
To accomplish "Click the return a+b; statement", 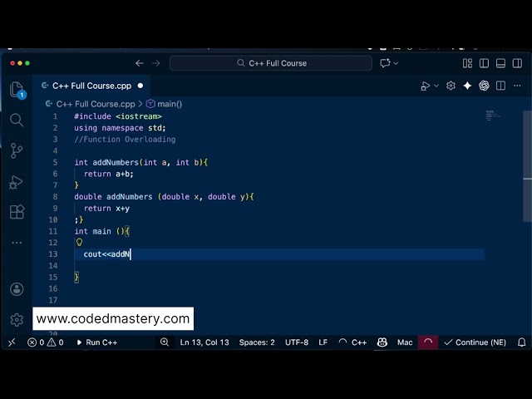I will point(109,174).
